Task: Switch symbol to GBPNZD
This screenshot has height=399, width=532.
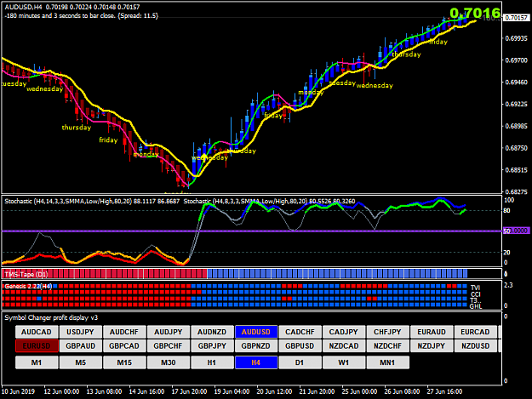Action: [256, 346]
